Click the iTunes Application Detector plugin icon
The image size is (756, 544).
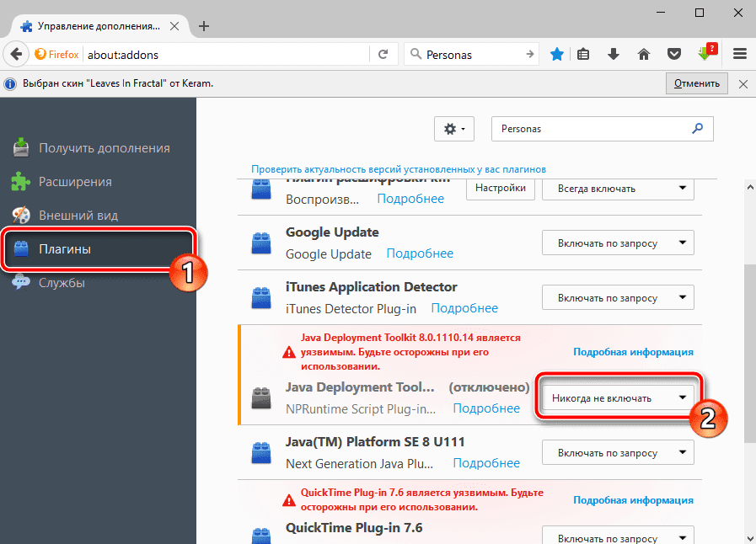click(x=261, y=298)
